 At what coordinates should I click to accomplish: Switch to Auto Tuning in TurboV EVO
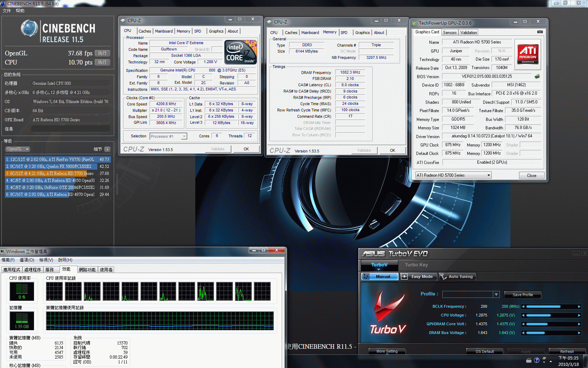[x=457, y=277]
